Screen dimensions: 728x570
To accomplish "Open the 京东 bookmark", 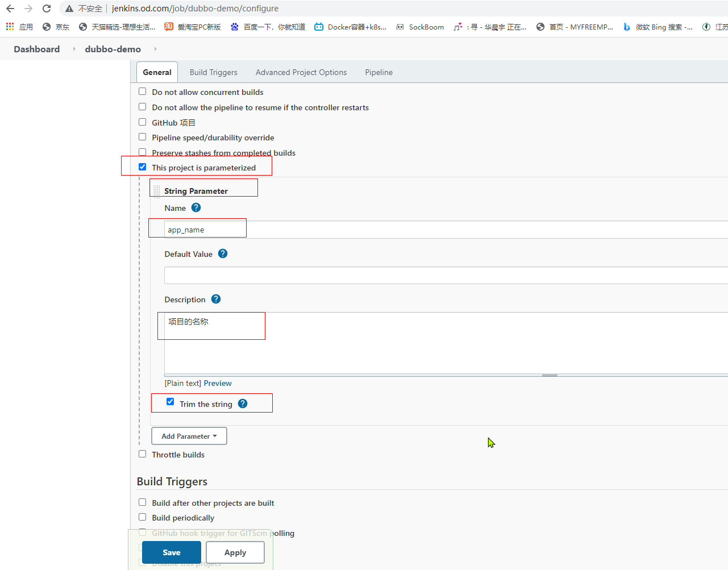I will coord(56,27).
